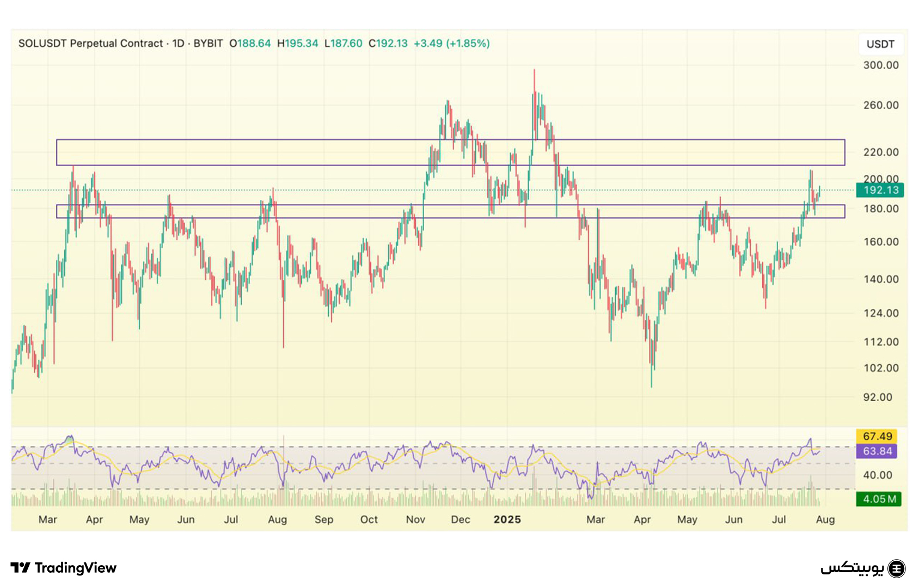Click the purple 63.84 RSI value label

877,451
